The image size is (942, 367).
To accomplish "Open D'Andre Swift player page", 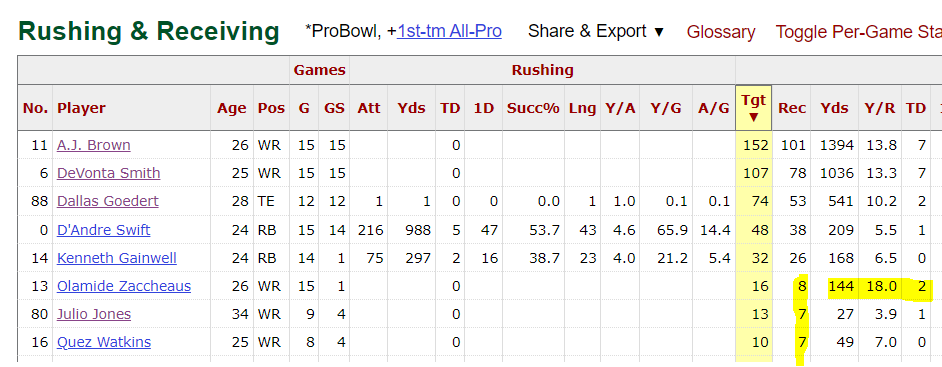I will pos(103,229).
